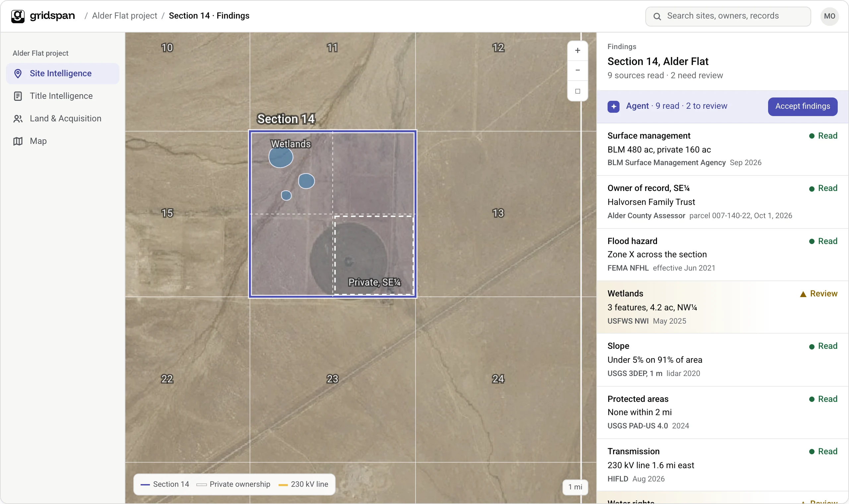Select the largest wetland feature on map
The image size is (849, 504).
coord(281,157)
